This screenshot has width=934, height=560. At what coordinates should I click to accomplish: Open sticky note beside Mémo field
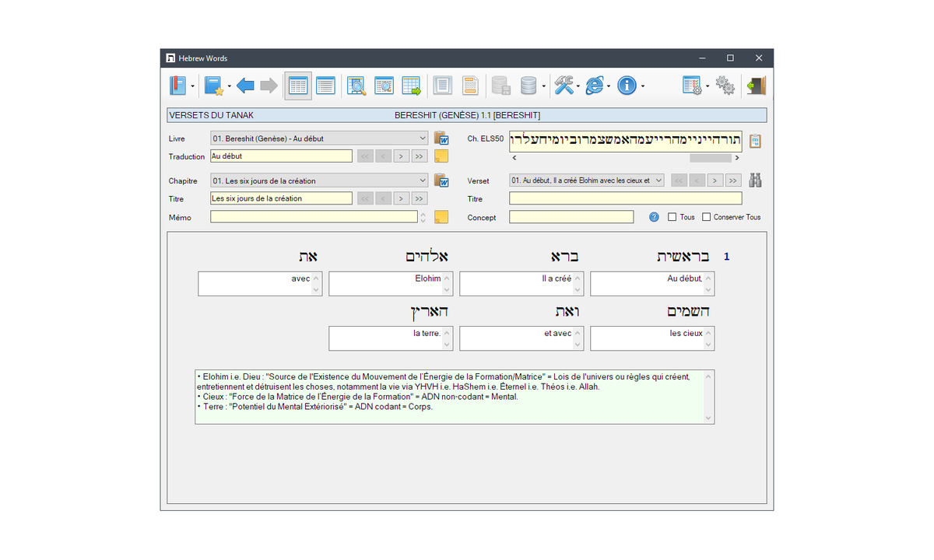tap(441, 217)
